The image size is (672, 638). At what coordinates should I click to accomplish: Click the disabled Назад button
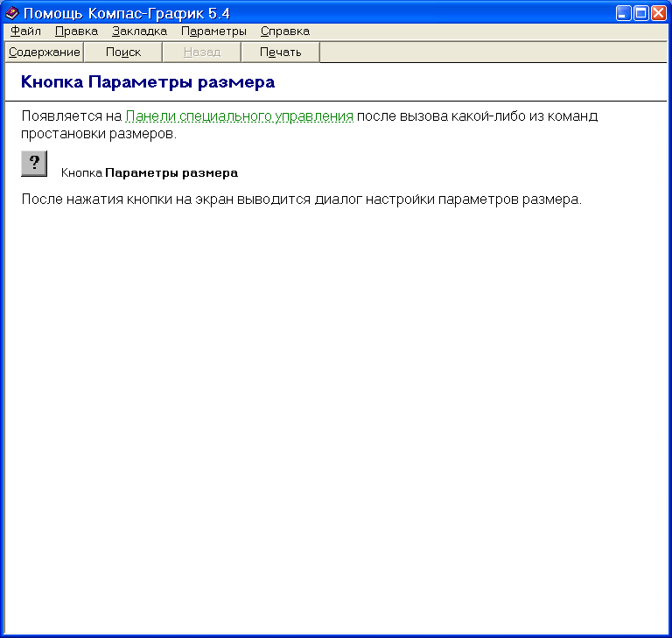tap(202, 53)
